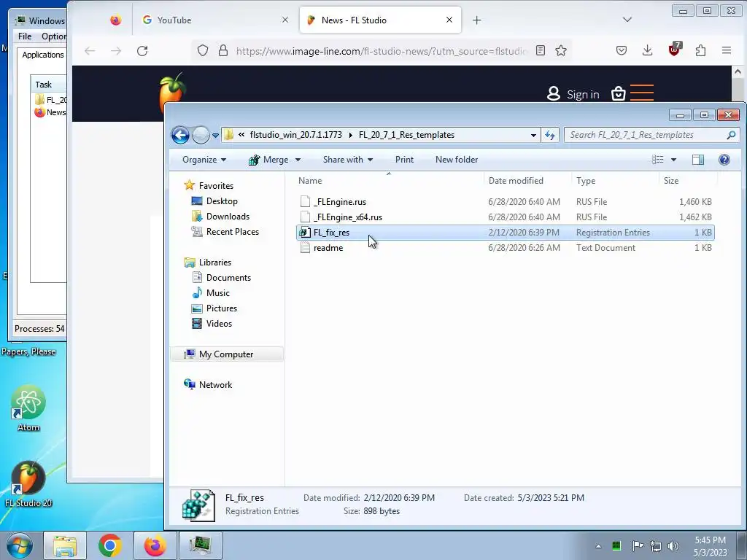Open the Organize dropdown menu
The height and width of the screenshot is (560, 747).
(204, 160)
